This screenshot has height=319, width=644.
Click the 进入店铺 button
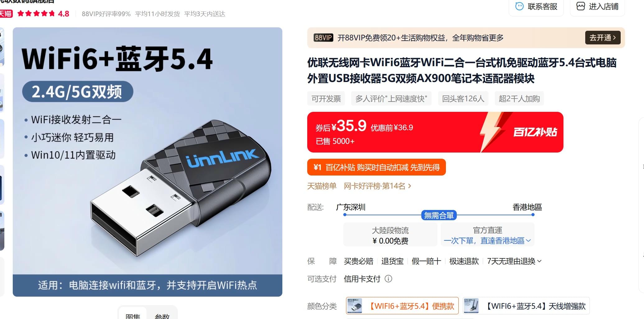(597, 7)
